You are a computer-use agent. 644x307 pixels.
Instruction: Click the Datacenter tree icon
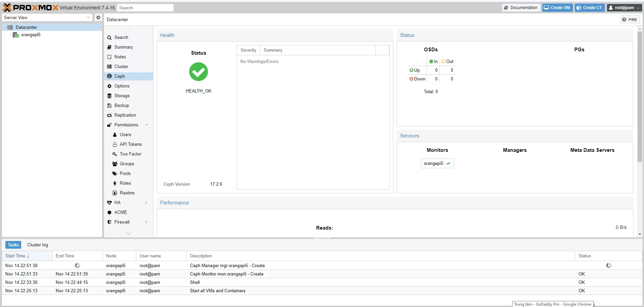(10, 27)
